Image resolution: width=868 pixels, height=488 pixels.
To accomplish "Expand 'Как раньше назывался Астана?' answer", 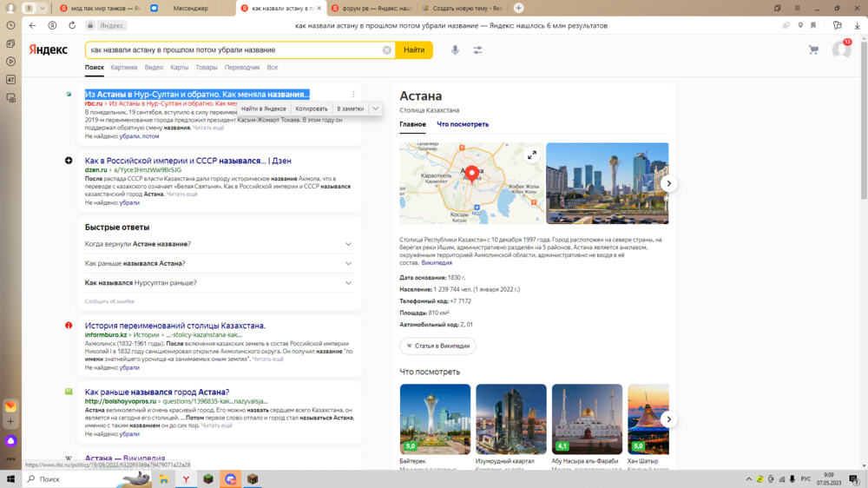I will 348,264.
